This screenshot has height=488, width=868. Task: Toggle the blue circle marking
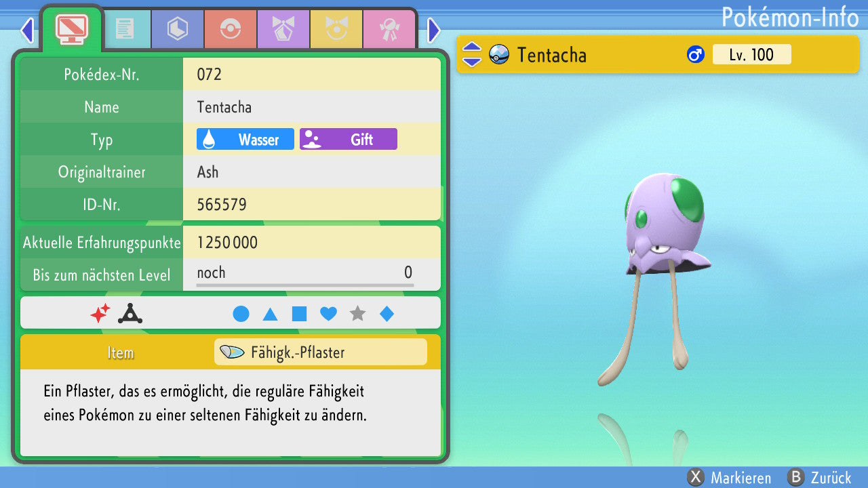coord(241,314)
